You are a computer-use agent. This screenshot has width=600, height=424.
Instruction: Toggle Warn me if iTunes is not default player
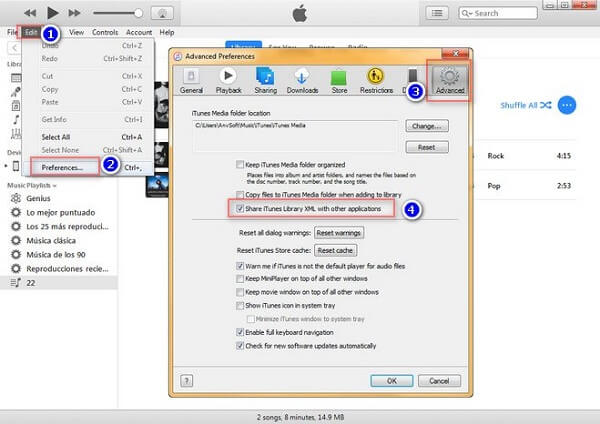pos(240,266)
